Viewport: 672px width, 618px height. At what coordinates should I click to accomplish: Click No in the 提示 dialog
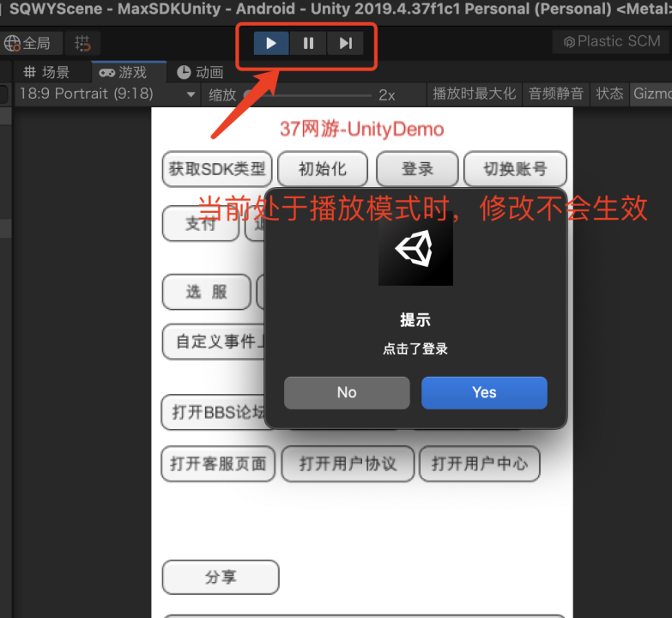coord(347,392)
